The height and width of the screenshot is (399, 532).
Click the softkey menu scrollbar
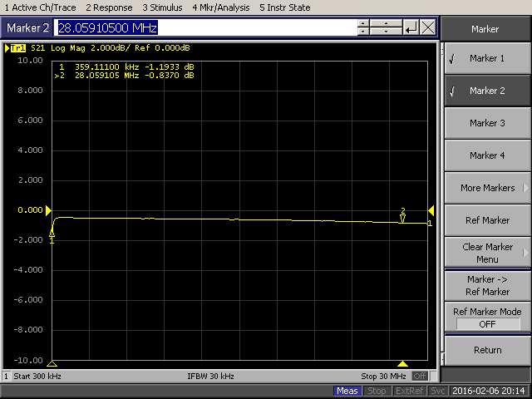point(442,204)
